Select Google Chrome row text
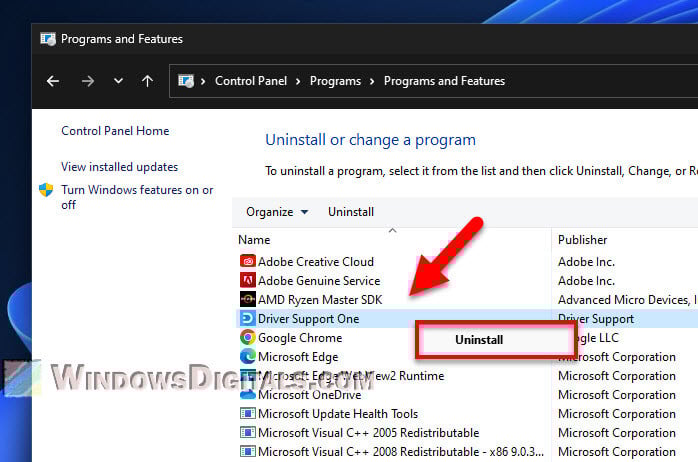Image resolution: width=698 pixels, height=462 pixels. click(x=300, y=338)
